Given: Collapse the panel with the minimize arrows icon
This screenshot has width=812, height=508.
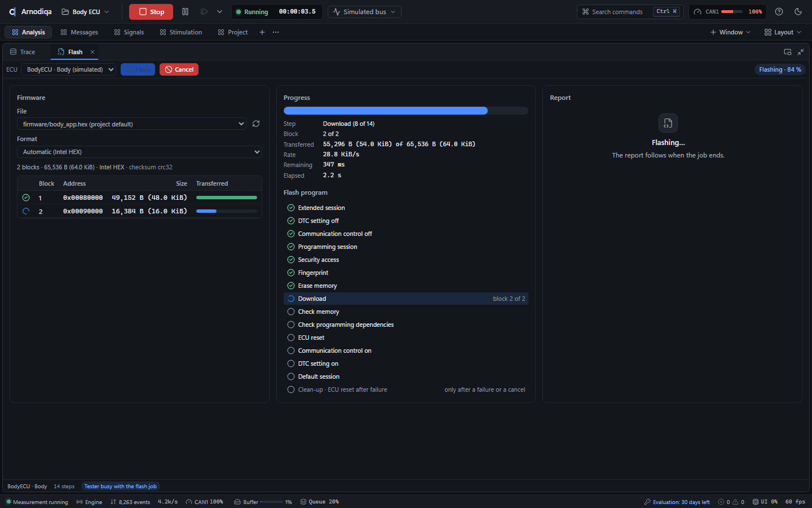Looking at the screenshot, I should click(x=801, y=52).
